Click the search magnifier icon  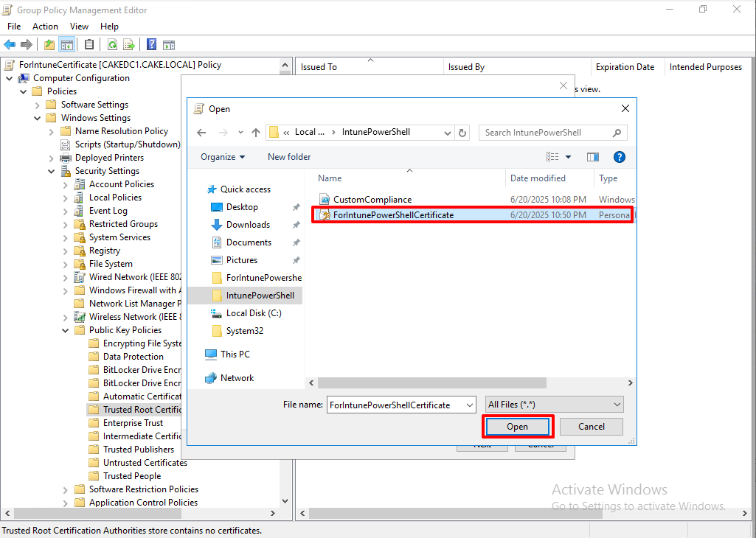pos(617,133)
